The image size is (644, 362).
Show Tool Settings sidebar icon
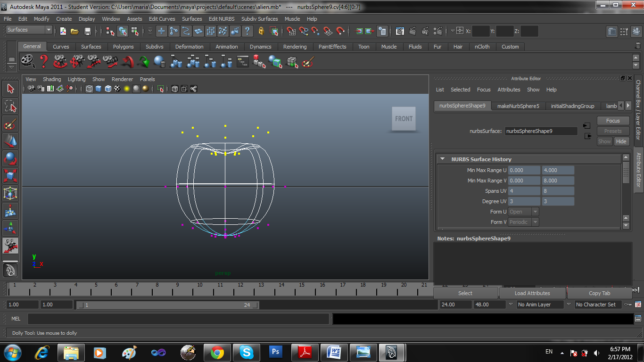(624, 32)
